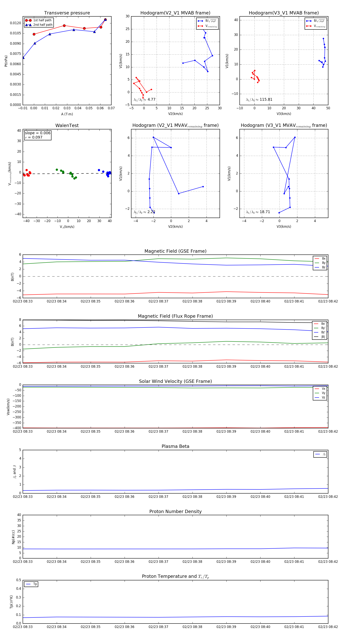
Task: Click 02/23 08:39 tick label under Solar Wind Velocity plot
Action: click(226, 431)
